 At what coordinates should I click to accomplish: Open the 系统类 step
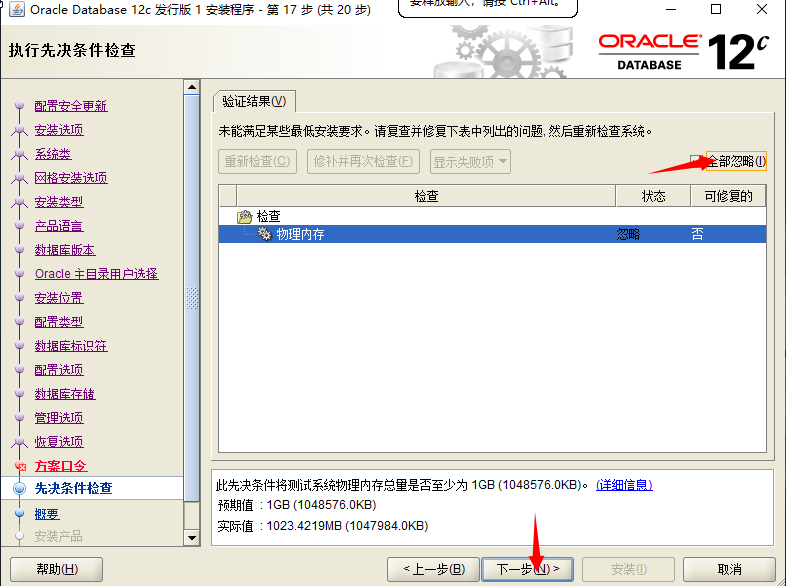pos(53,154)
